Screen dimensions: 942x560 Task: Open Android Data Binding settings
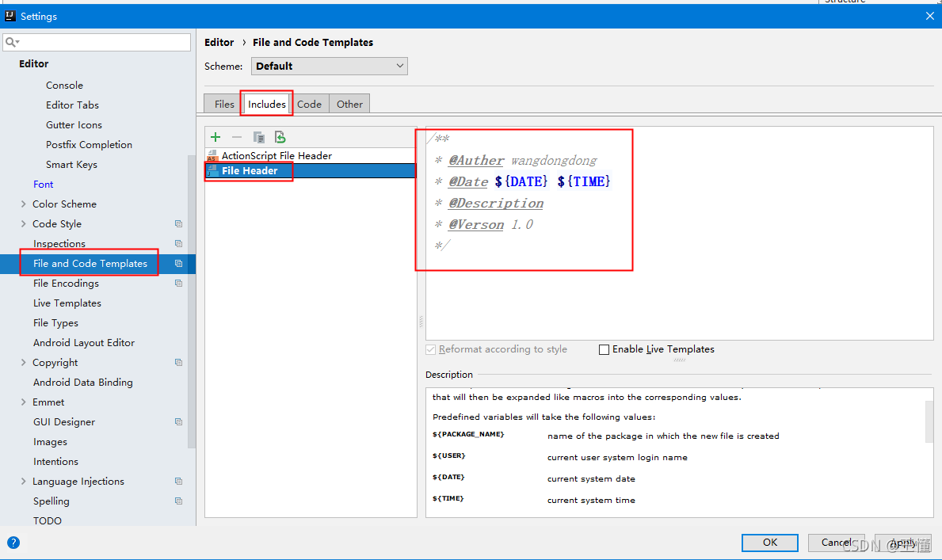(83, 383)
